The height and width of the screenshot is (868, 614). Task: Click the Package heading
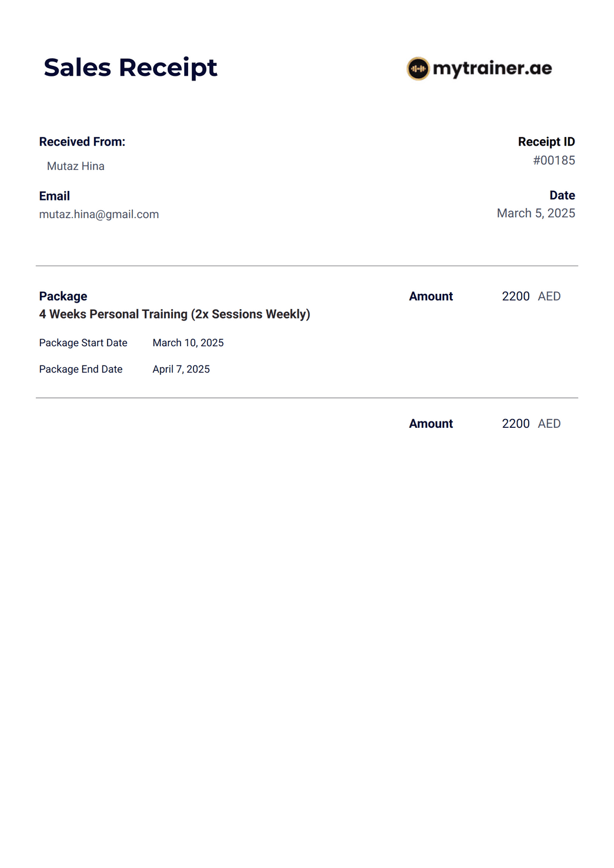63,296
